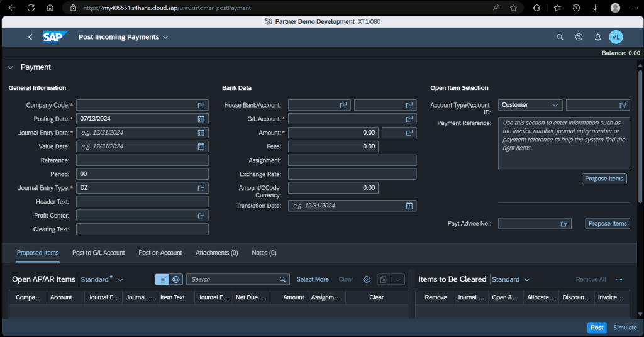Go back in the browser
The image size is (644, 337).
point(12,8)
